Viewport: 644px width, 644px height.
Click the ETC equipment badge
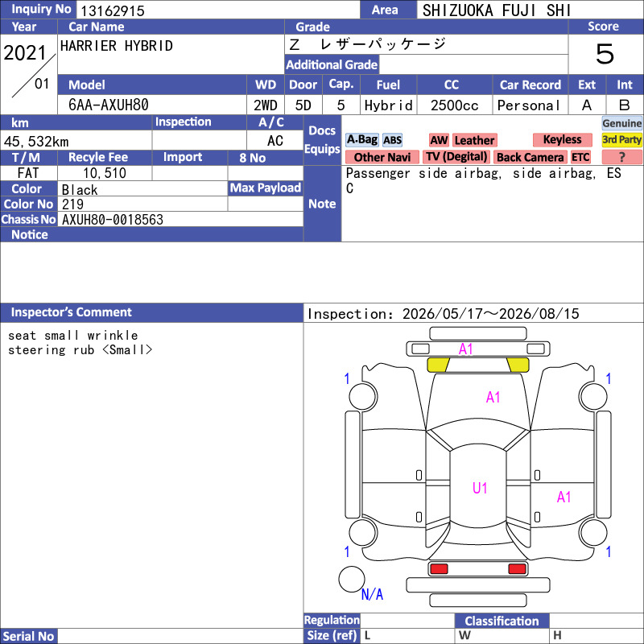pos(580,157)
